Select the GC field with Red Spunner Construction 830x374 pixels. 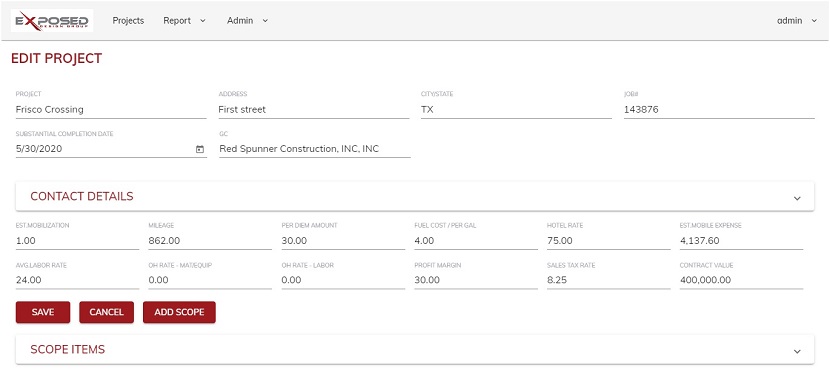click(314, 149)
